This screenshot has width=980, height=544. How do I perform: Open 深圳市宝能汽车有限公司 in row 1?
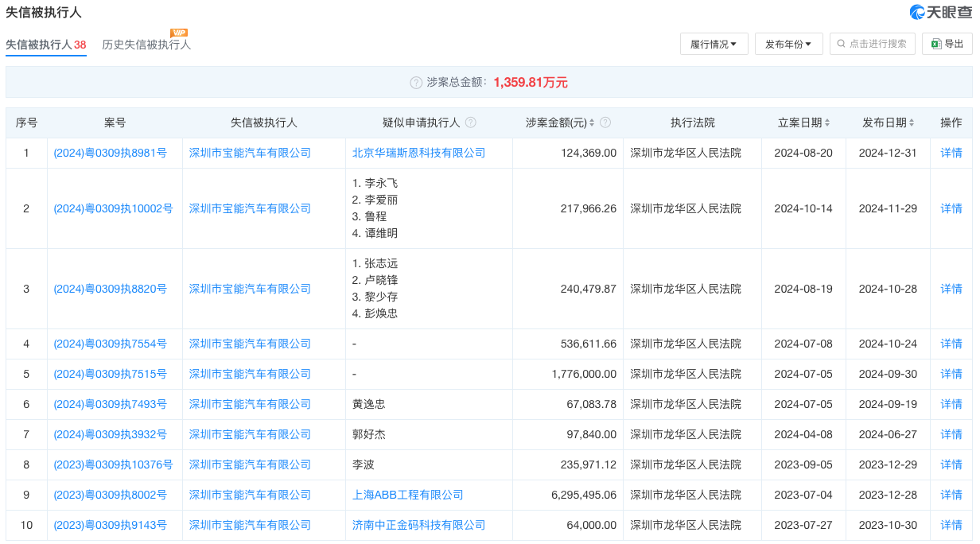pos(250,153)
